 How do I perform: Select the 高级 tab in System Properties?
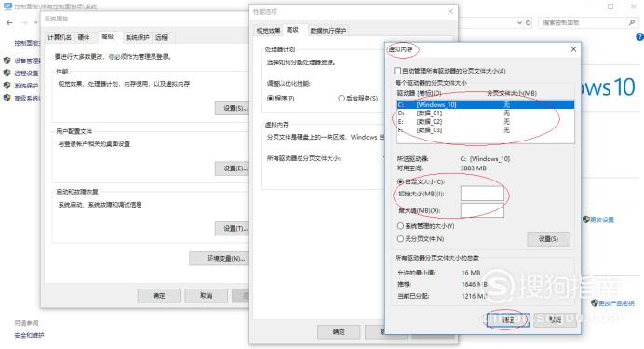click(108, 36)
